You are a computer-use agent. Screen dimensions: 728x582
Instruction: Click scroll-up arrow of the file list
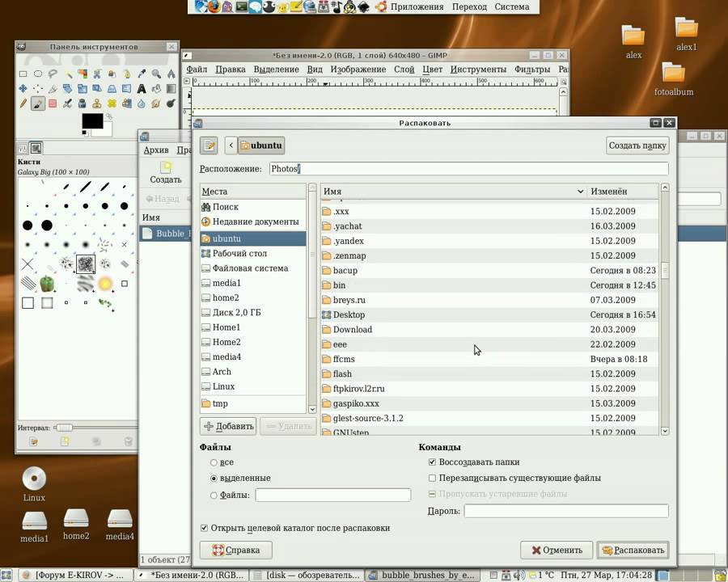(x=665, y=188)
